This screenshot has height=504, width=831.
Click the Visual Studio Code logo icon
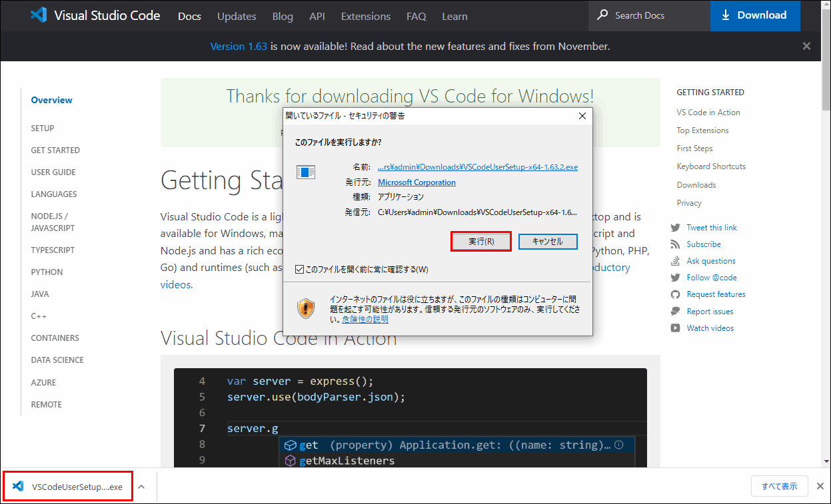click(x=39, y=15)
